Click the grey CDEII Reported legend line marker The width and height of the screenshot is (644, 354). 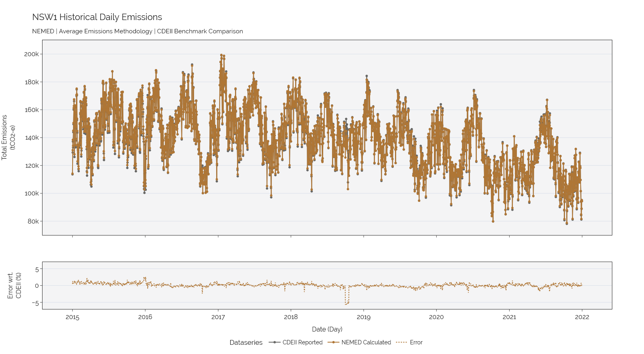pyautogui.click(x=274, y=342)
